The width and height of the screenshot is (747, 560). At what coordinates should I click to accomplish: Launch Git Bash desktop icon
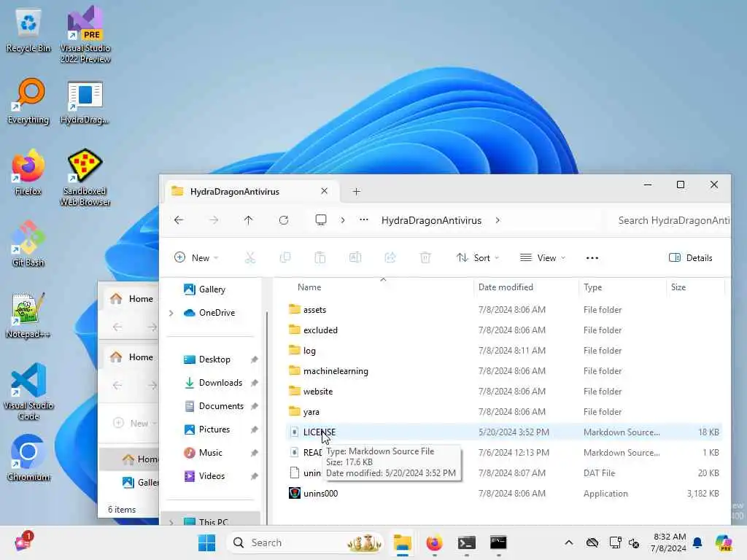(28, 244)
